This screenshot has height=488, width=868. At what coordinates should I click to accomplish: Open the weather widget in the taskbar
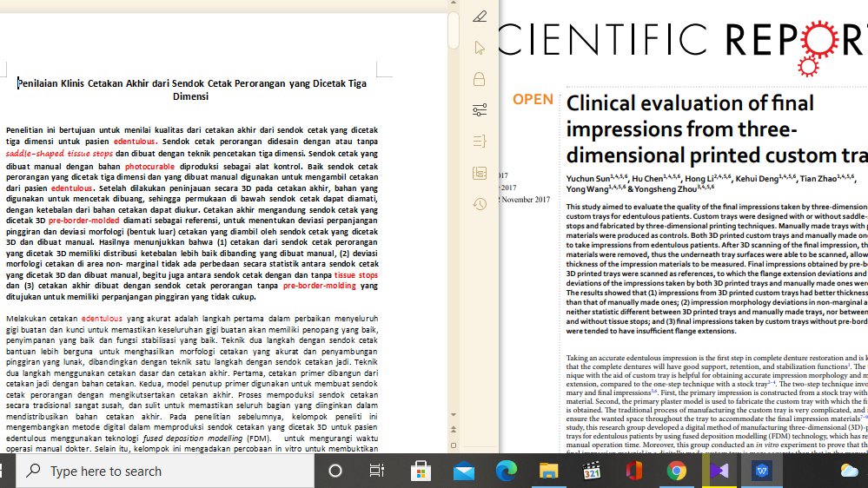point(849,471)
